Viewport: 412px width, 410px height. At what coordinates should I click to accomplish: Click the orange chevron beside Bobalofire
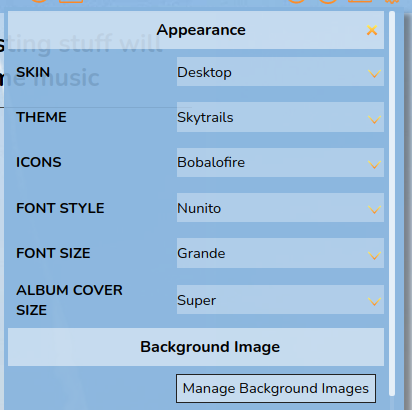click(374, 164)
